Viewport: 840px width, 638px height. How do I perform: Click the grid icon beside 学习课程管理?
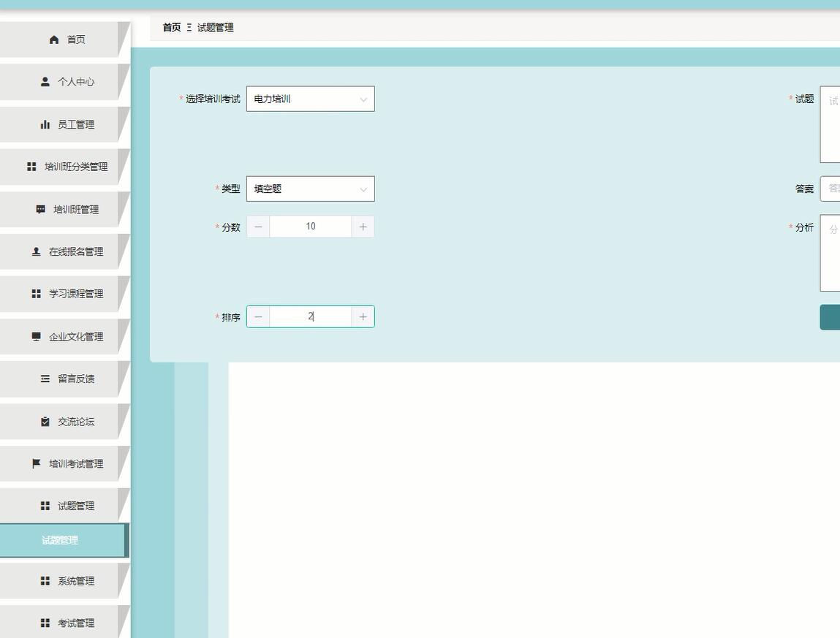click(x=36, y=294)
